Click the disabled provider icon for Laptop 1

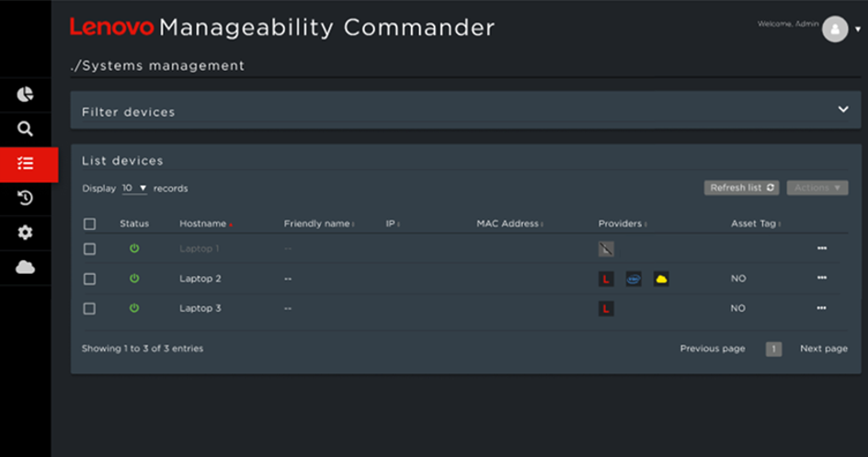click(x=606, y=249)
